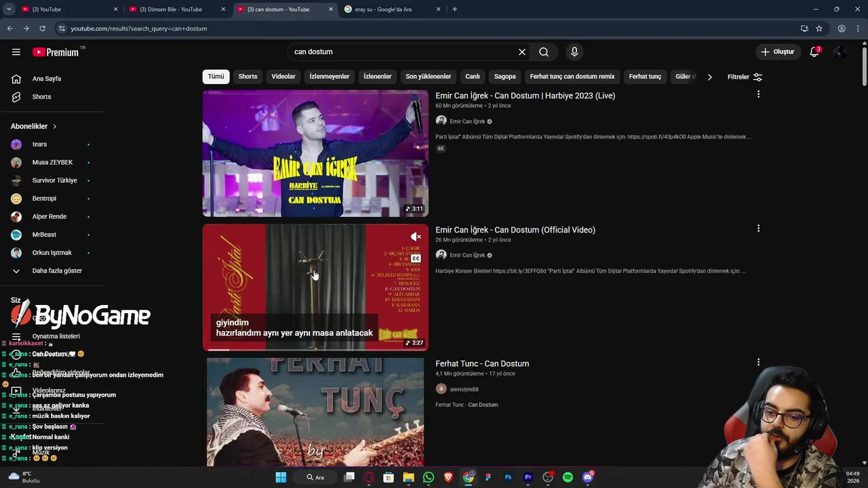868x488 pixels.
Task: Select the Tümü filter chip
Action: point(216,77)
